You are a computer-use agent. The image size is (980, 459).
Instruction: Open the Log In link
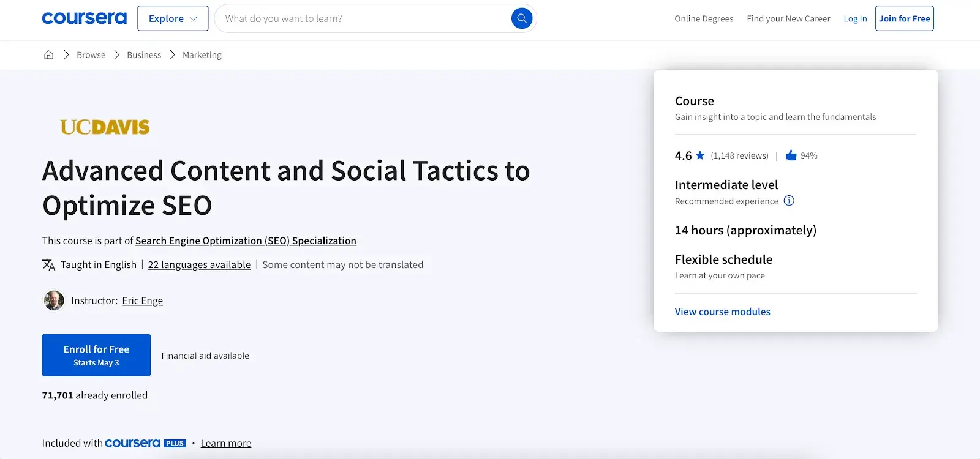click(855, 18)
